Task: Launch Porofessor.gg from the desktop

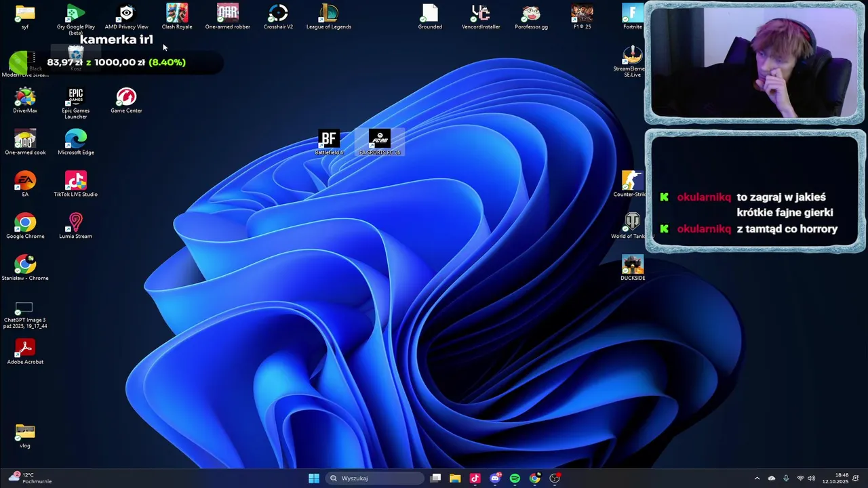Action: [x=531, y=17]
